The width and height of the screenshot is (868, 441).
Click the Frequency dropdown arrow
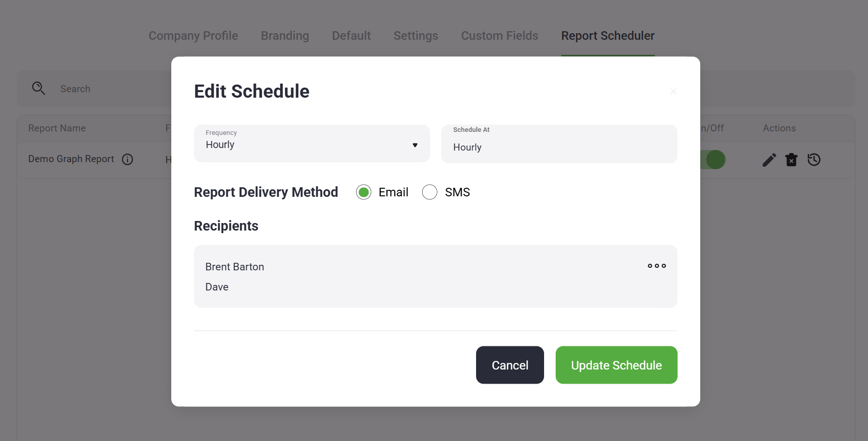click(x=415, y=145)
